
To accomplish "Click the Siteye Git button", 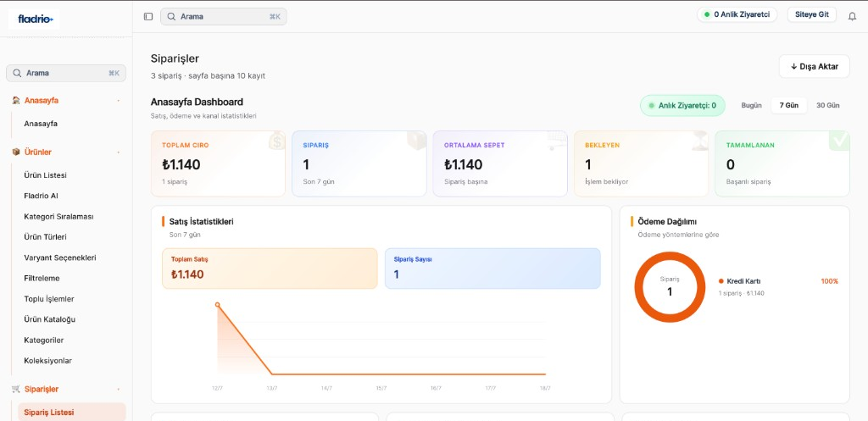I will (x=811, y=14).
